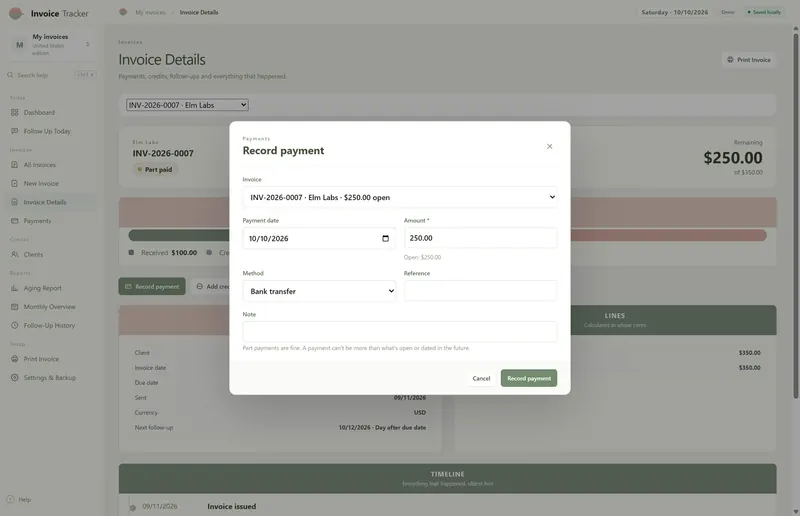Go to My invoices breadcrumb
The image size is (800, 516).
point(151,12)
